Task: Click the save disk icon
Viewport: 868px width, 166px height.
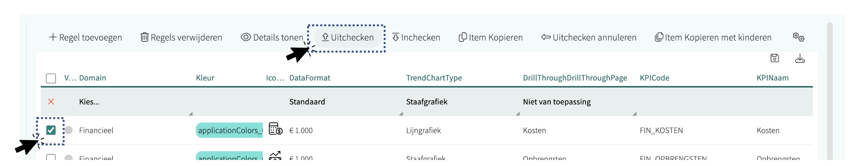Action: pos(775,58)
